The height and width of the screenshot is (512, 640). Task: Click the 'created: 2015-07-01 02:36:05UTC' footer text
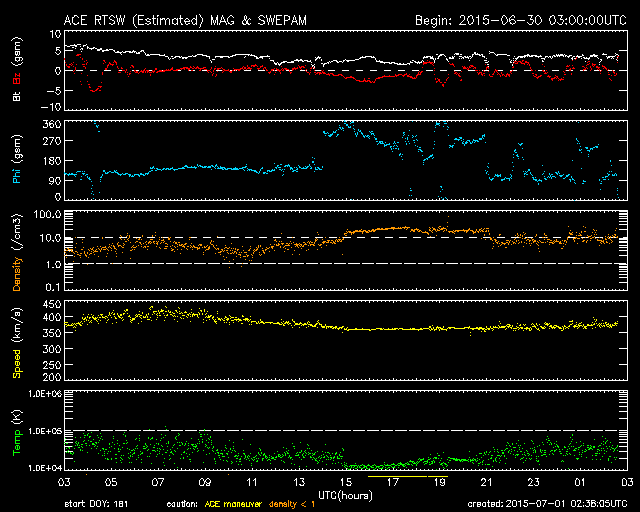[x=547, y=504]
